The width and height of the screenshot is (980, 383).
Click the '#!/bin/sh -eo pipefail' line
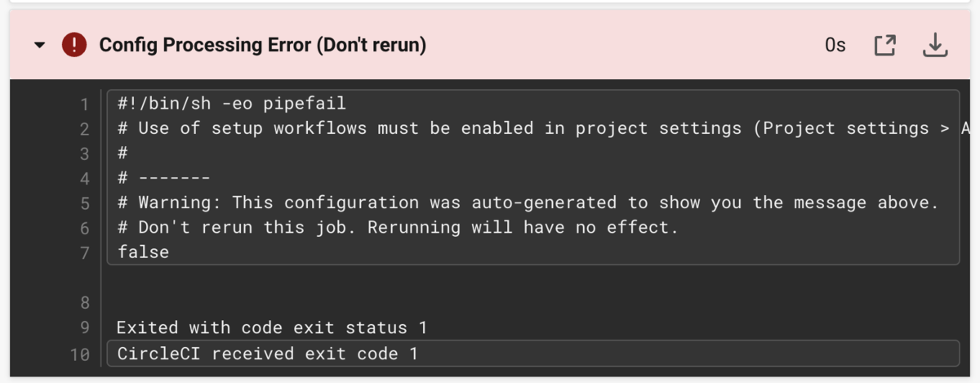click(x=232, y=104)
